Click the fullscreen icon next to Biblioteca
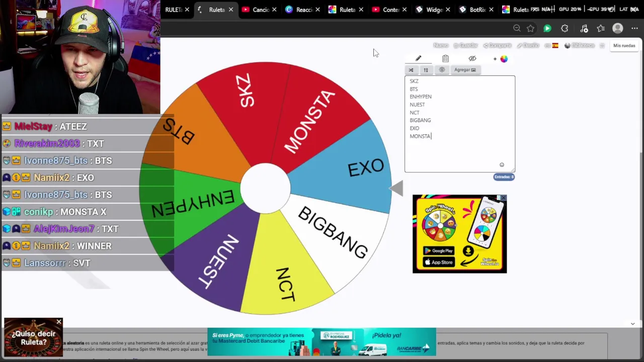Screen dimensions: 644x362 tap(602, 45)
